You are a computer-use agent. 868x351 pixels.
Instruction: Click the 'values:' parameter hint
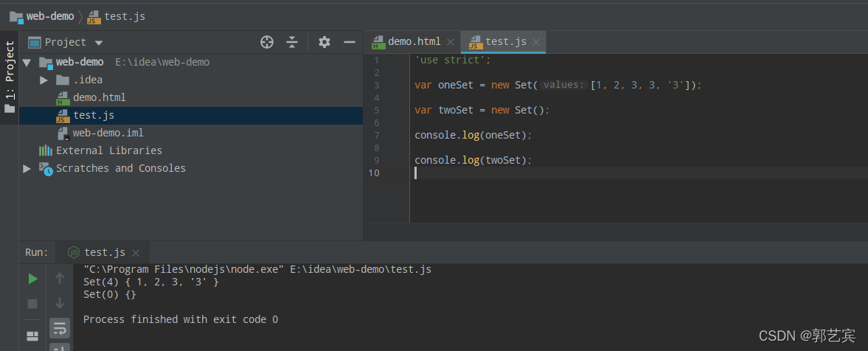click(x=563, y=85)
